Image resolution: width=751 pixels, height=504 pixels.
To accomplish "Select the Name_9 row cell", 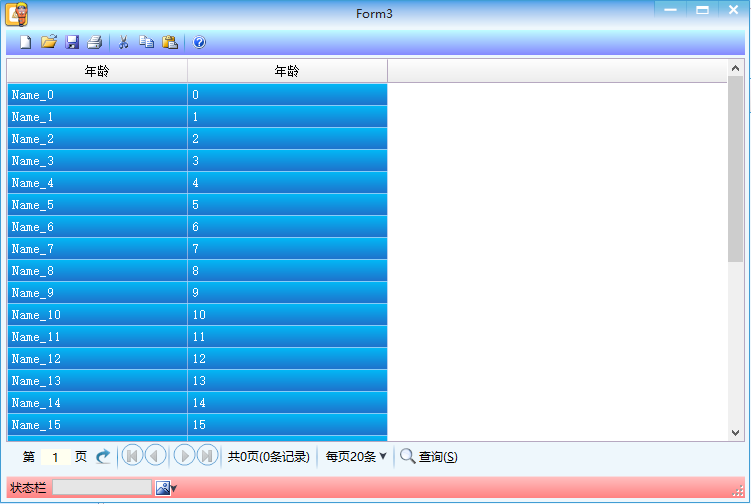I will pos(97,293).
